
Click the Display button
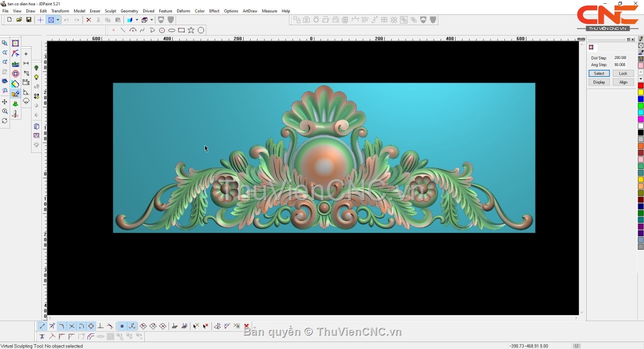(x=599, y=82)
